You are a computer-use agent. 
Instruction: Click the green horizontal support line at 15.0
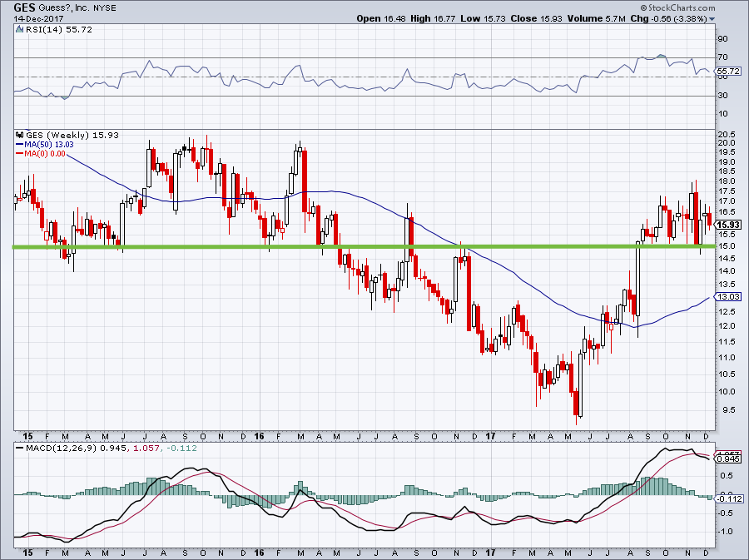pyautogui.click(x=364, y=246)
